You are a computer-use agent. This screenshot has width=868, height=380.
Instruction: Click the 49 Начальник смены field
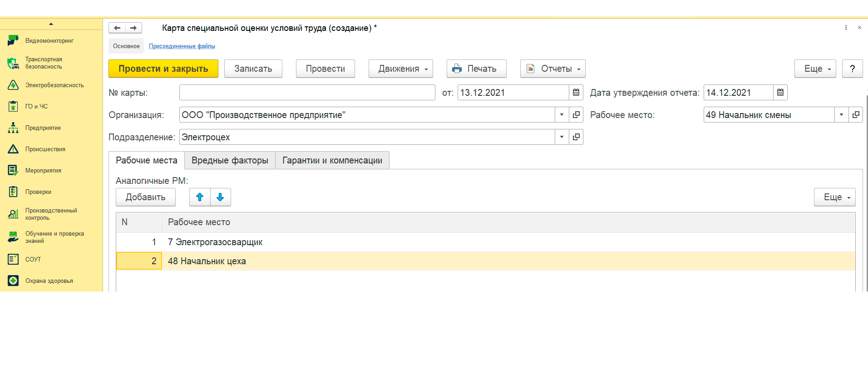pos(769,115)
